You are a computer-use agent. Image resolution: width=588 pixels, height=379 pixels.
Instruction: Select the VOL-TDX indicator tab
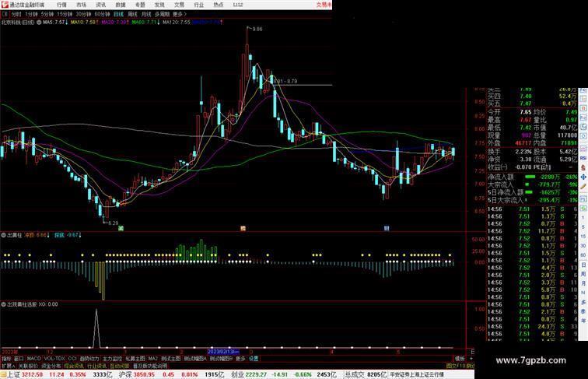point(54,359)
